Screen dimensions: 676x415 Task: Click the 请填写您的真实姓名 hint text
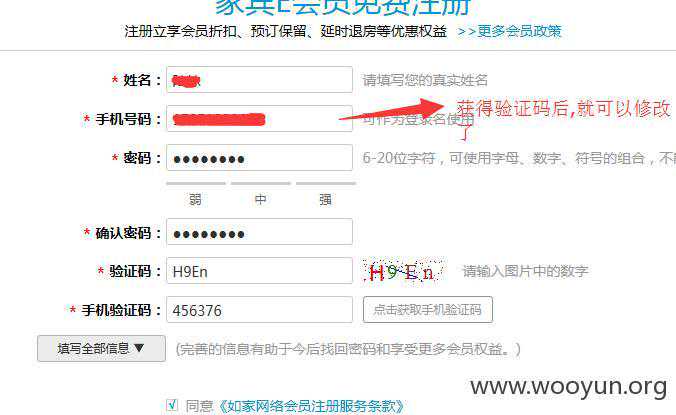(x=425, y=80)
